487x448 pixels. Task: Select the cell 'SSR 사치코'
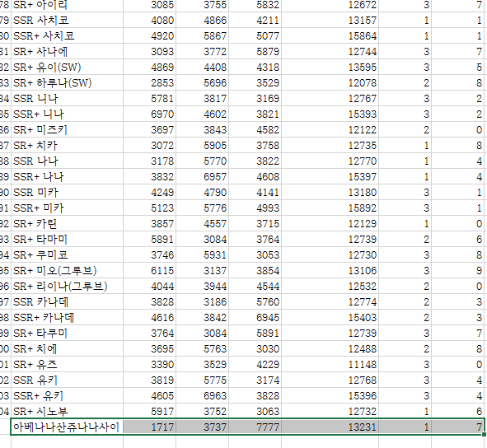pos(67,21)
